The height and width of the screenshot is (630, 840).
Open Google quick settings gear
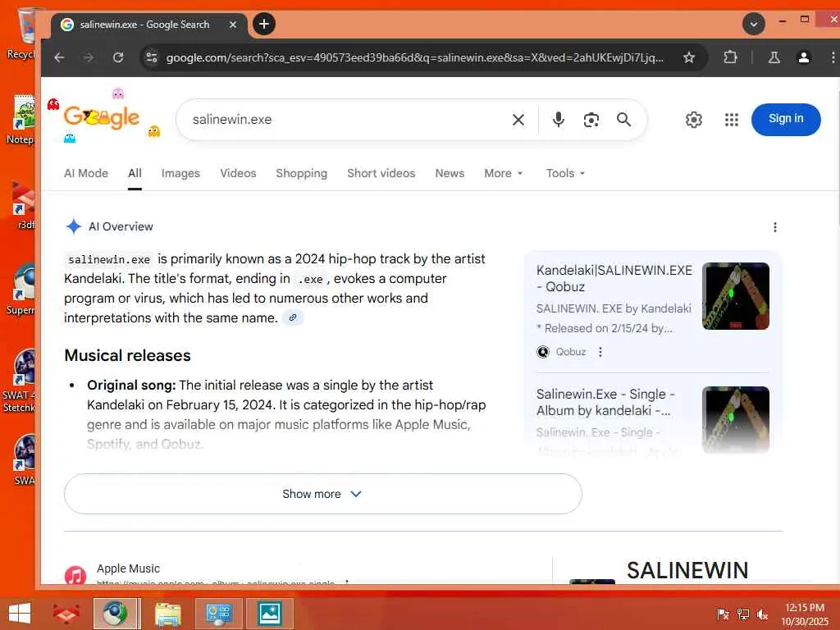694,120
